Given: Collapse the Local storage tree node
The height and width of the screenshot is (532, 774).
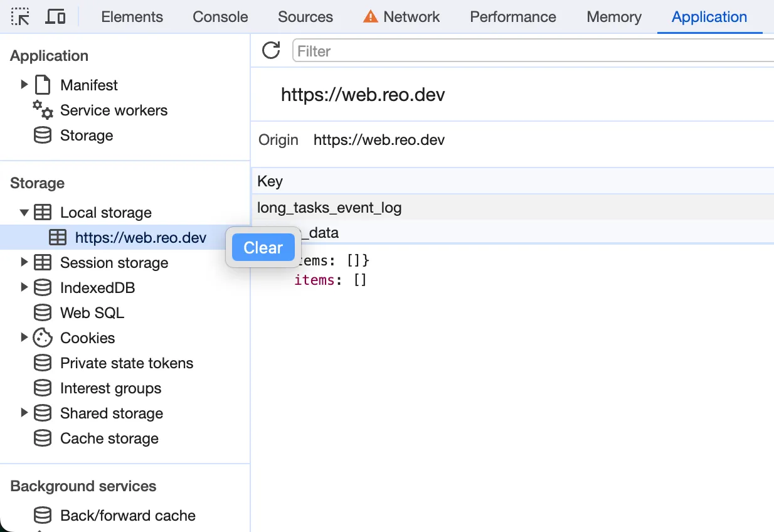Looking at the screenshot, I should click(x=24, y=213).
